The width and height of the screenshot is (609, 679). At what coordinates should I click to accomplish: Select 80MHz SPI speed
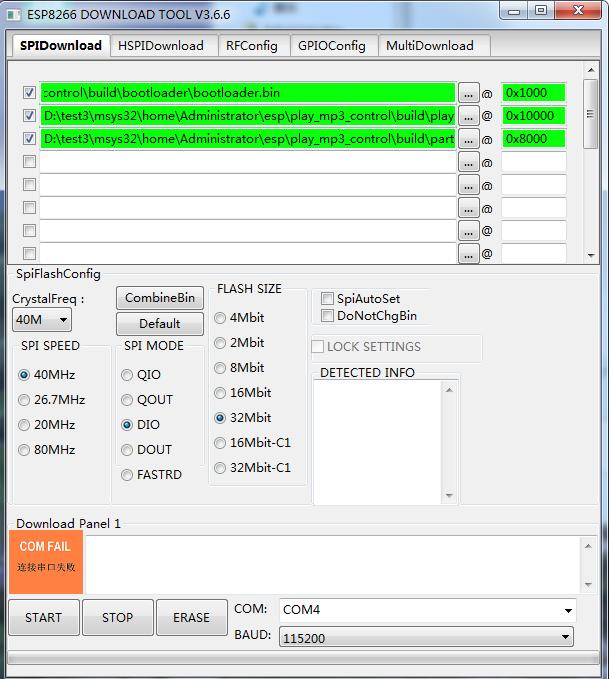click(47, 450)
